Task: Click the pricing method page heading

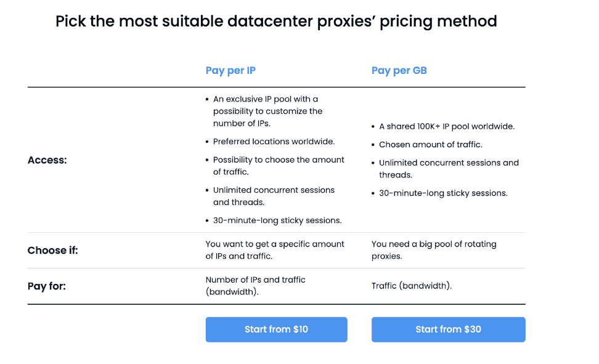Action: (276, 21)
